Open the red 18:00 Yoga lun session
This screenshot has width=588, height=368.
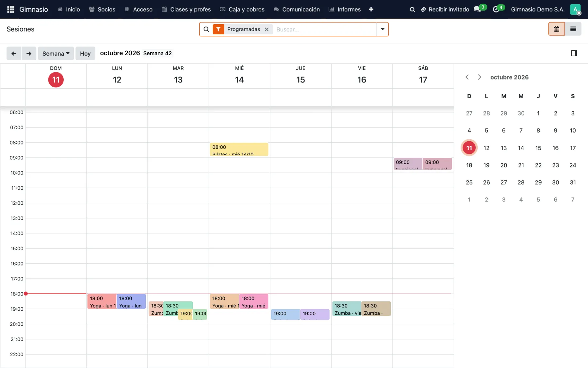(x=102, y=301)
